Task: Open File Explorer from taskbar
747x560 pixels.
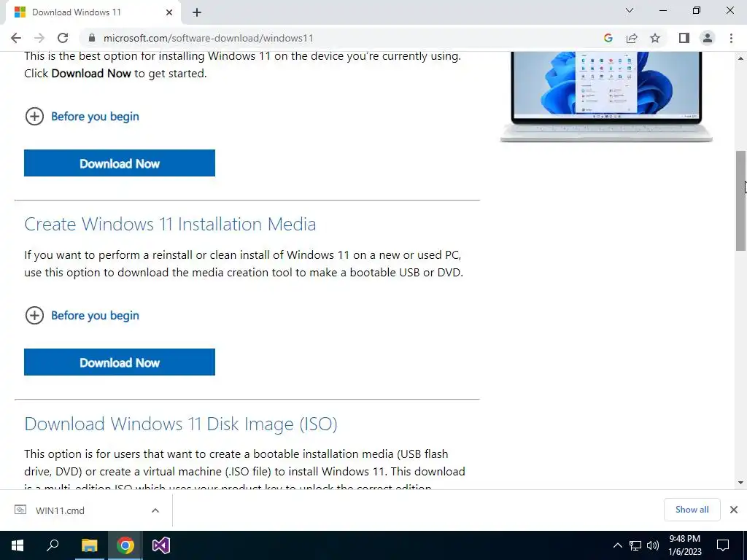Action: coord(89,545)
